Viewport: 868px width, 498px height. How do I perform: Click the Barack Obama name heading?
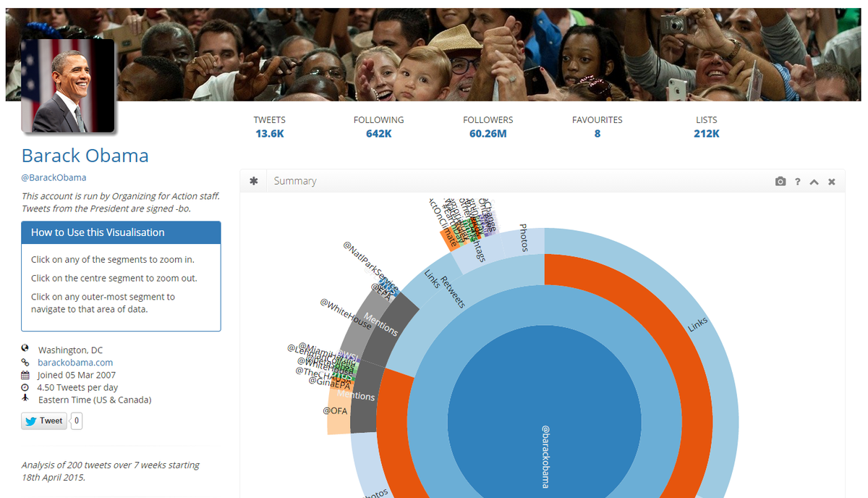85,156
